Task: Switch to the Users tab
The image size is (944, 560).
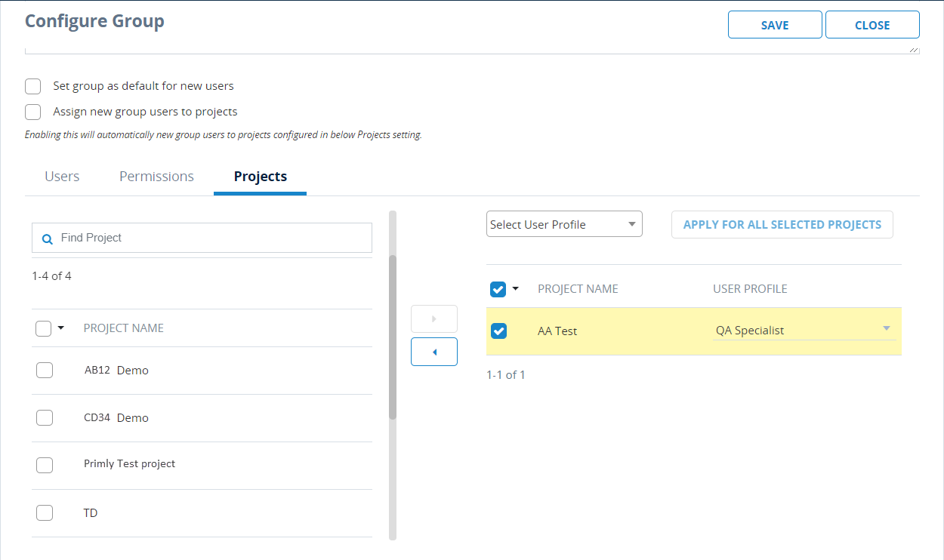Action: point(62,177)
